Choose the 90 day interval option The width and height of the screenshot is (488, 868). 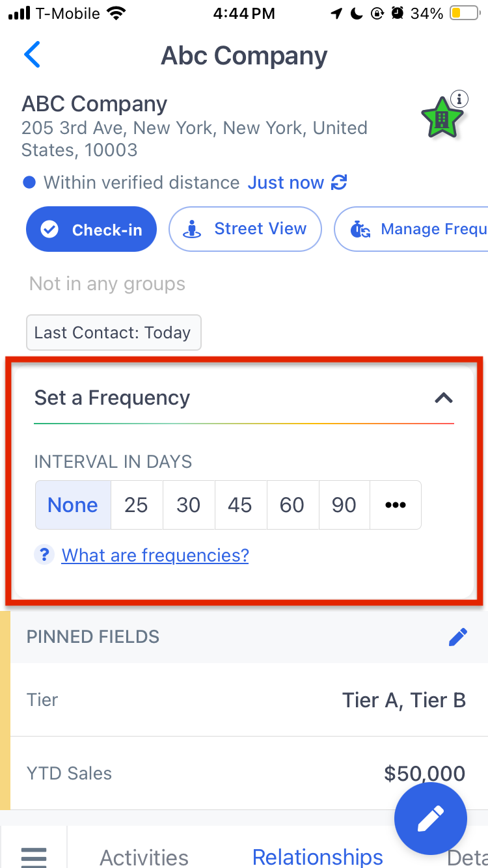(344, 505)
